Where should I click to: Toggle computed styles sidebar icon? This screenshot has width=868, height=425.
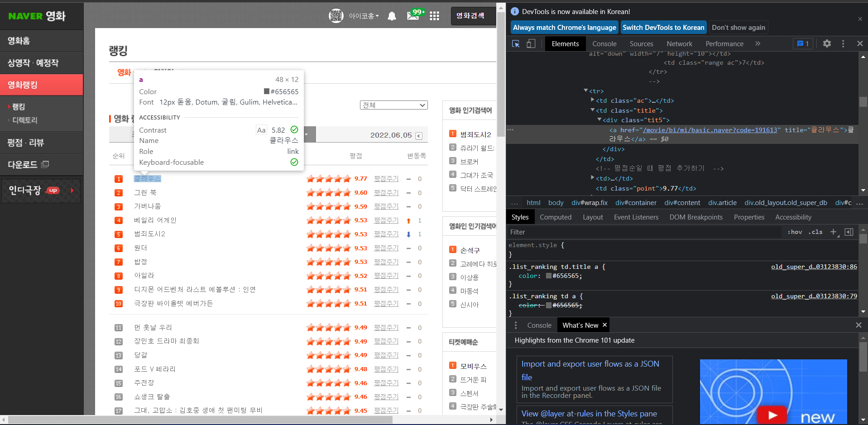click(x=849, y=232)
